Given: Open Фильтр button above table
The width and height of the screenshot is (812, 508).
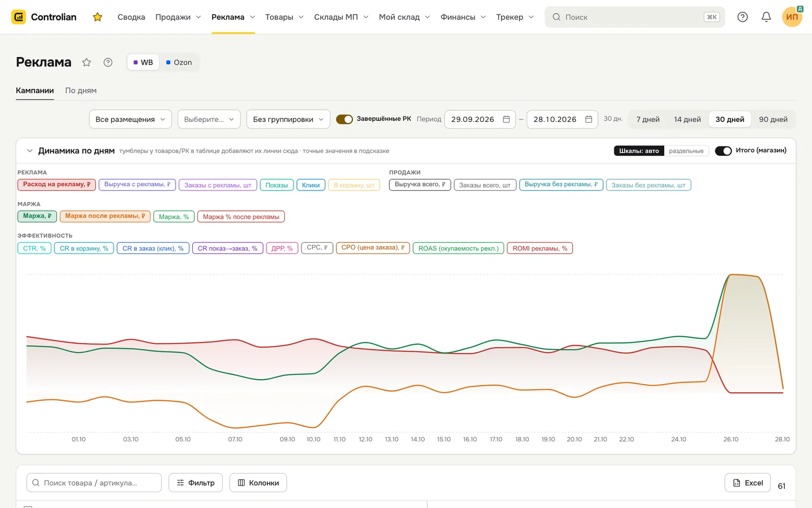Looking at the screenshot, I should (195, 483).
